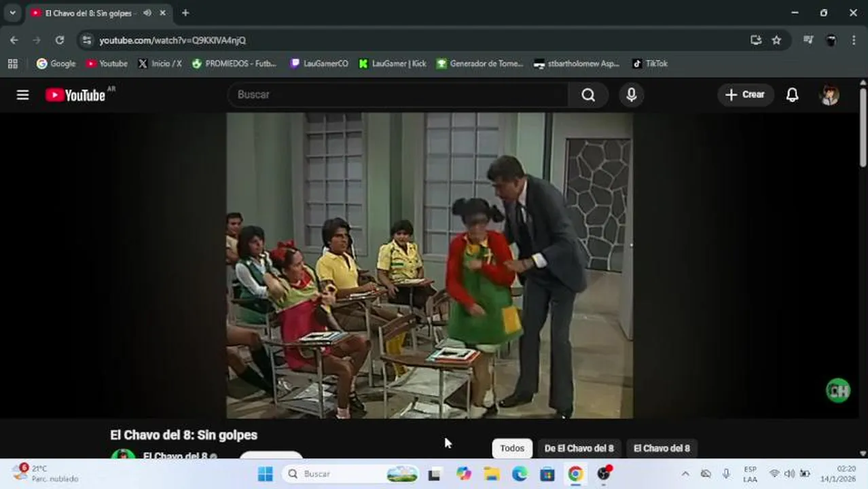Select the El Chavo del 8 browser tab

[98, 13]
